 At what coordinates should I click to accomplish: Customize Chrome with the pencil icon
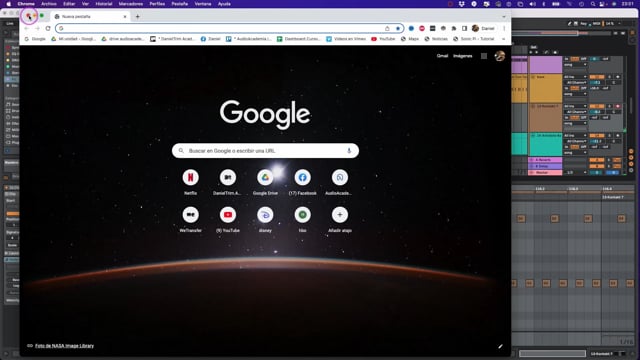[x=500, y=346]
